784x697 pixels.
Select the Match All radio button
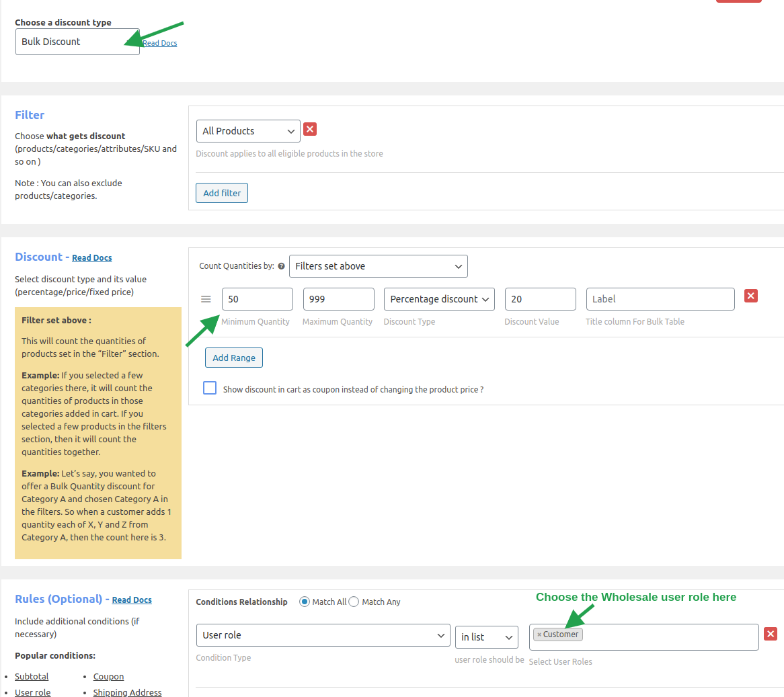point(305,602)
